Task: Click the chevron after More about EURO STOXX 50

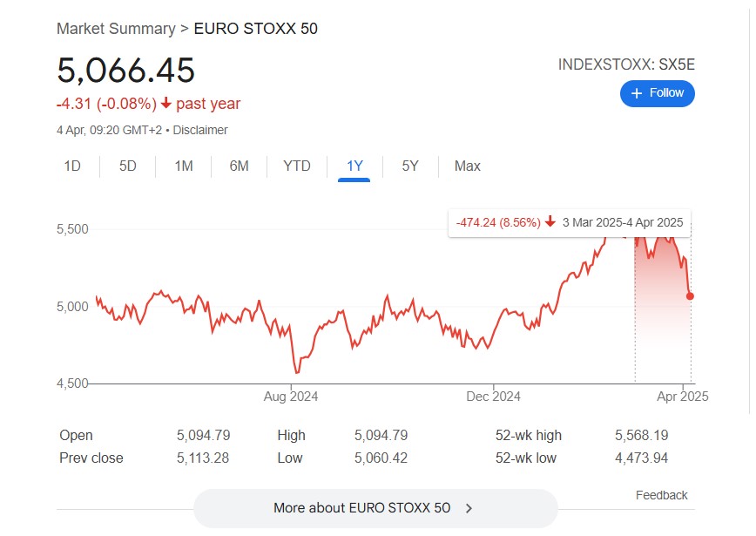Action: (469, 508)
